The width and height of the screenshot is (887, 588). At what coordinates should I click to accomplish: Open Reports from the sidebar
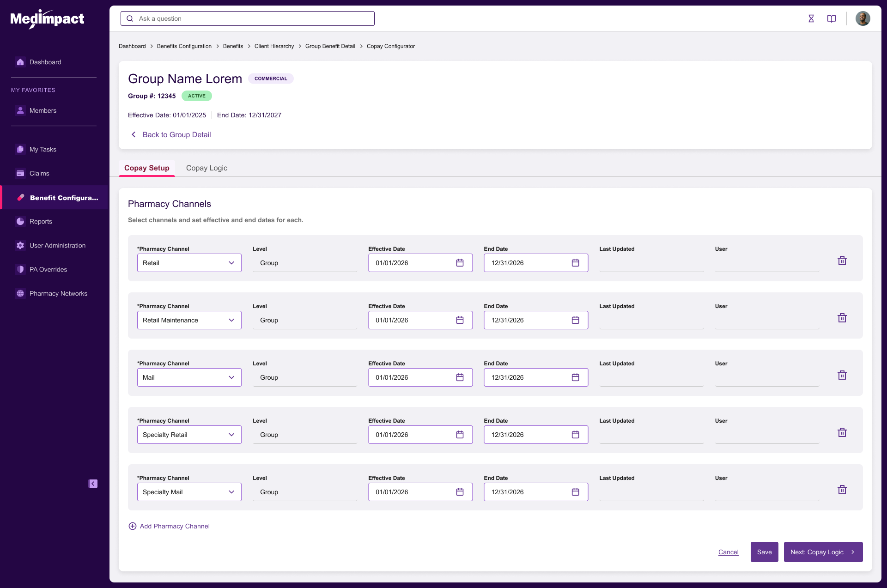click(x=41, y=221)
